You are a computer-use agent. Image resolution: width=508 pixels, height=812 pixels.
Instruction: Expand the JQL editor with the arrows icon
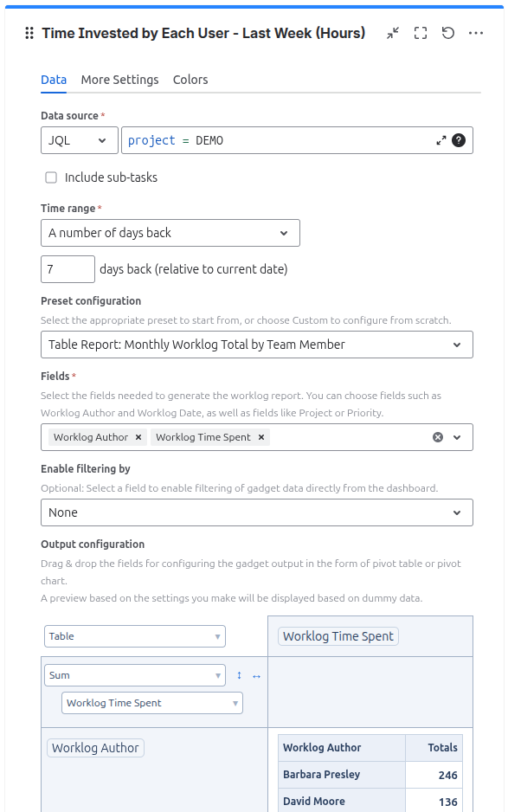[440, 140]
